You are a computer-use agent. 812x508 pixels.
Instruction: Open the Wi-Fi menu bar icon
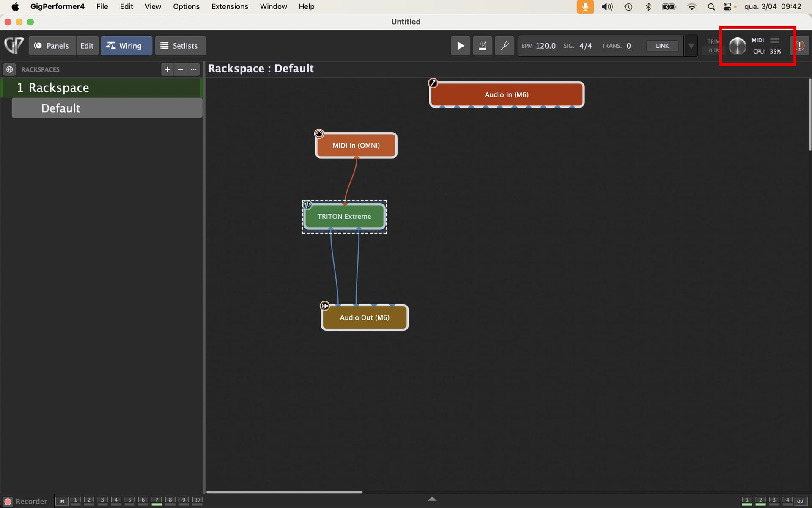691,6
